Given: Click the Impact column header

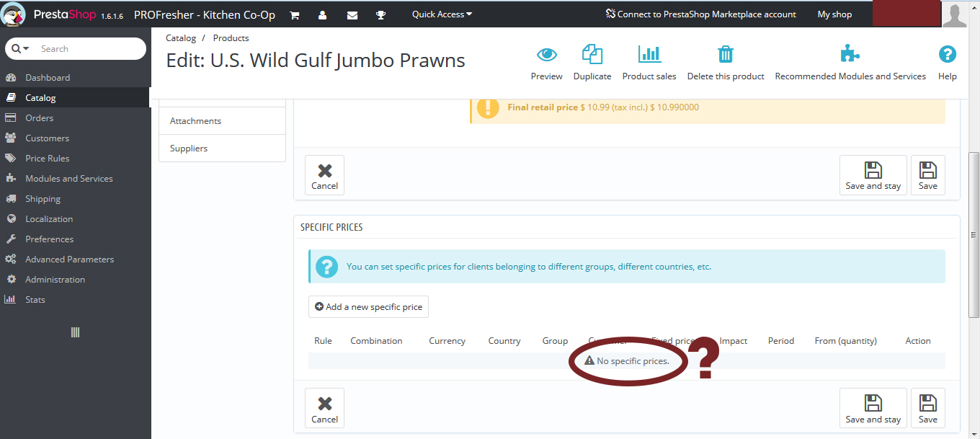Looking at the screenshot, I should (x=734, y=341).
